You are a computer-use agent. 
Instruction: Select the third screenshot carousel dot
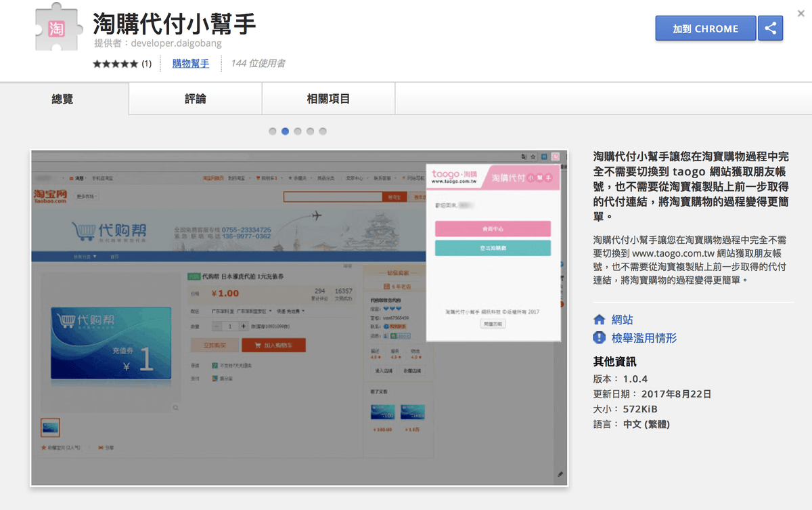[x=298, y=131]
